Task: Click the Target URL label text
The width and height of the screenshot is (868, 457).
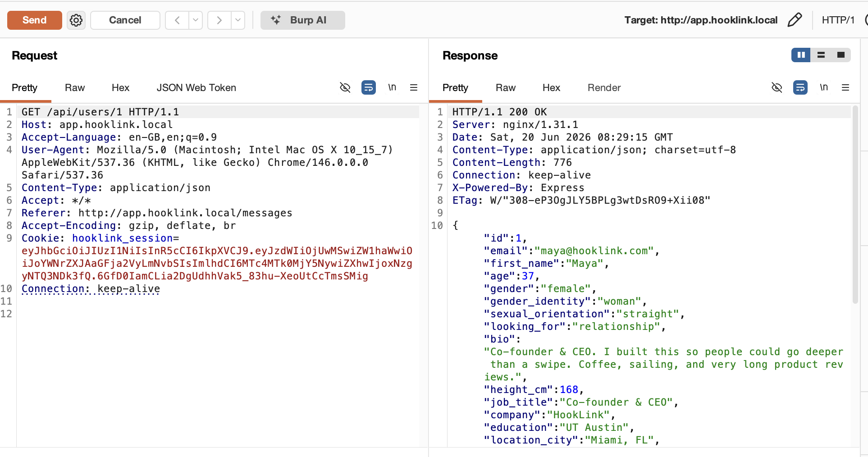Action: pyautogui.click(x=701, y=20)
